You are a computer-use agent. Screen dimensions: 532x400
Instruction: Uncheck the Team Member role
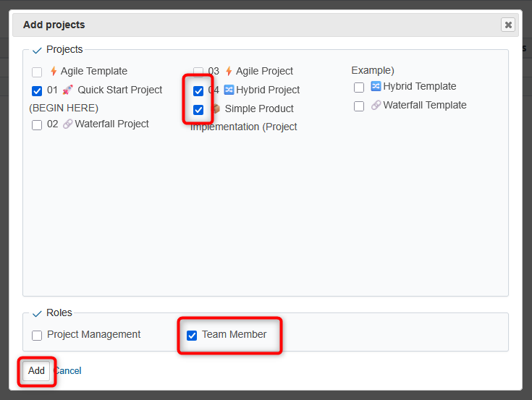pos(192,336)
